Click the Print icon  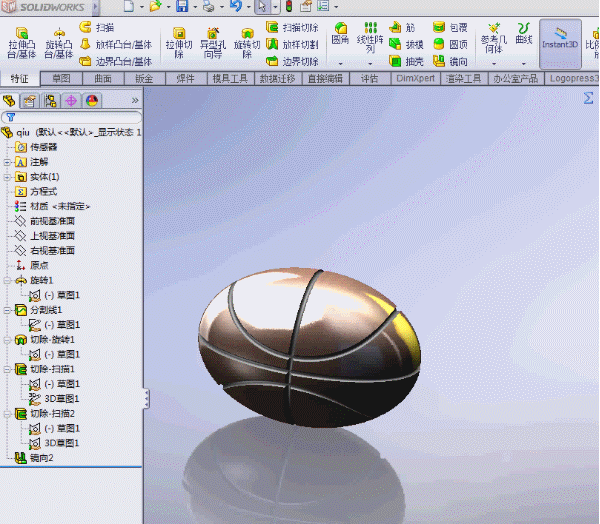coord(209,6)
